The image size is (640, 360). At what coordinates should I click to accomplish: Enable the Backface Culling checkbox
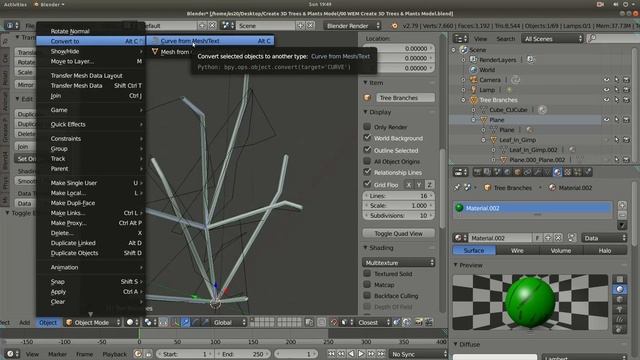click(x=367, y=296)
